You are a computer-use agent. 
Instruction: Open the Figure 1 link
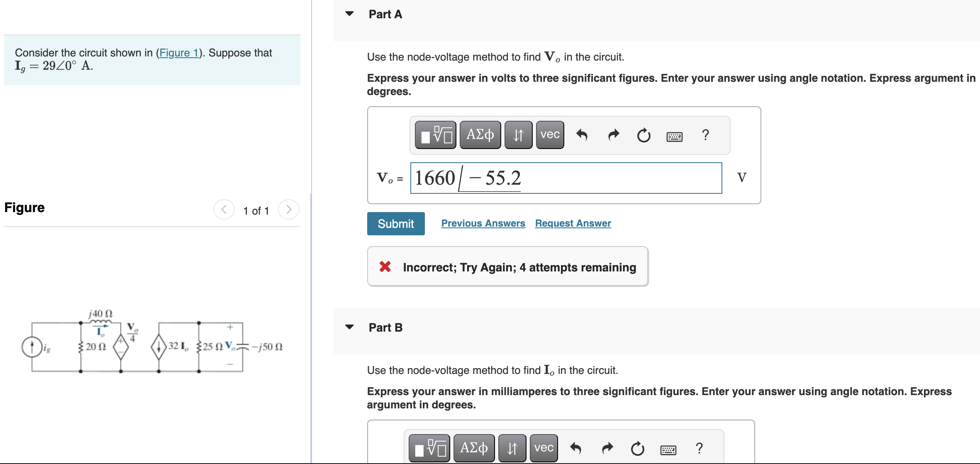179,53
